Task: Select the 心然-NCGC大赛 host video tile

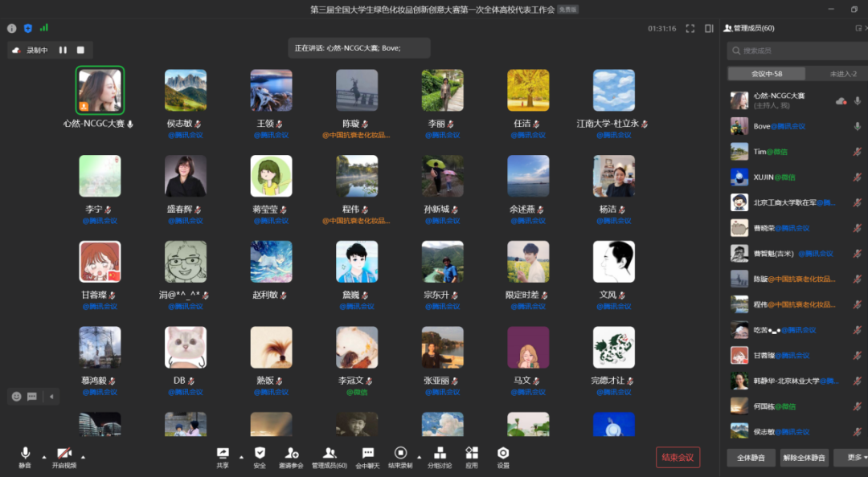Action: point(100,90)
